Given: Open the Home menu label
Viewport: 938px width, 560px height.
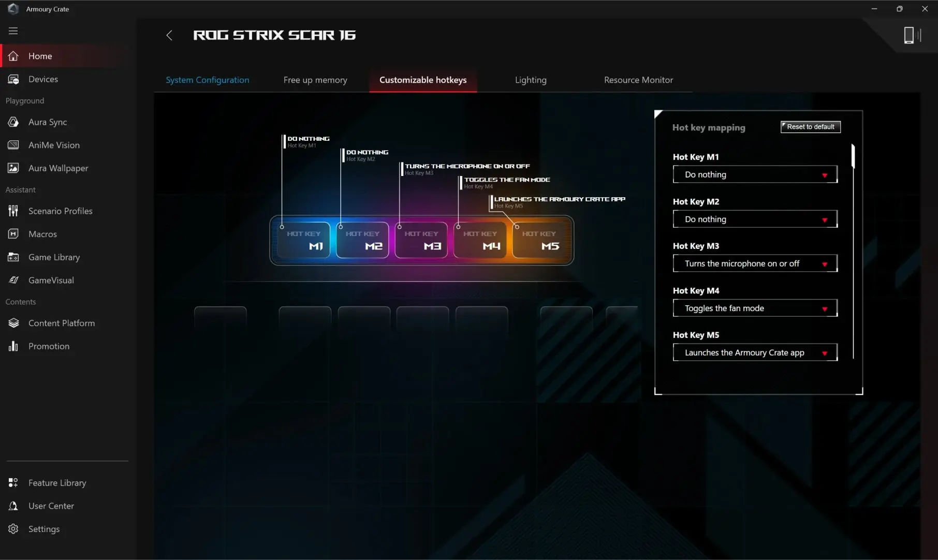Looking at the screenshot, I should tap(40, 56).
